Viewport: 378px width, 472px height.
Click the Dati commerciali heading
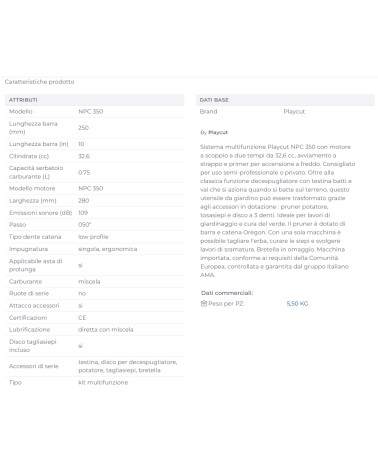click(227, 293)
